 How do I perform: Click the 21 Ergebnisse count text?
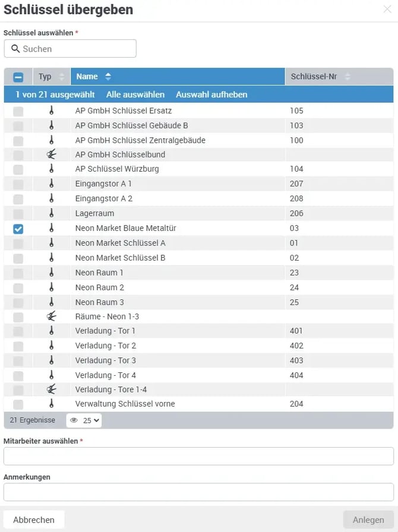pos(32,420)
